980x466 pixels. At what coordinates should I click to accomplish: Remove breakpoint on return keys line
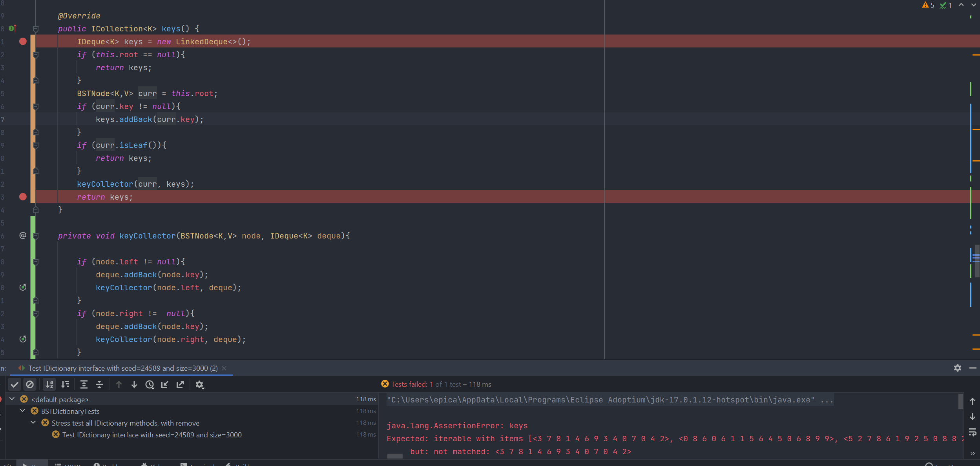pyautogui.click(x=23, y=197)
